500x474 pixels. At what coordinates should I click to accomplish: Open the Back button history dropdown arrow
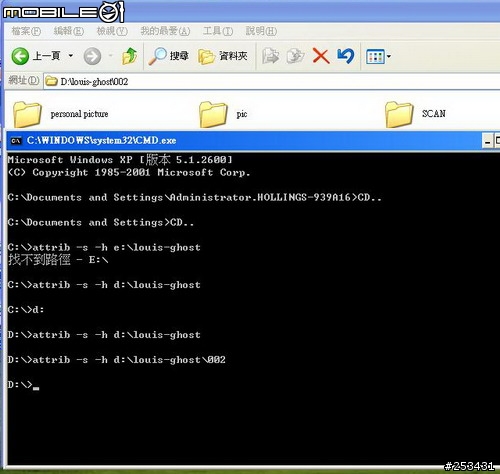[x=71, y=55]
